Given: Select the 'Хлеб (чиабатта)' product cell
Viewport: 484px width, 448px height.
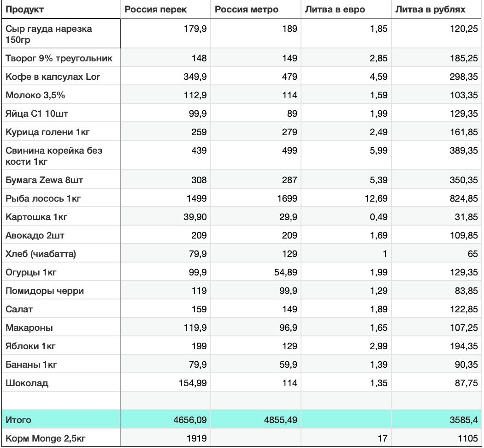Looking at the screenshot, I should point(60,254).
